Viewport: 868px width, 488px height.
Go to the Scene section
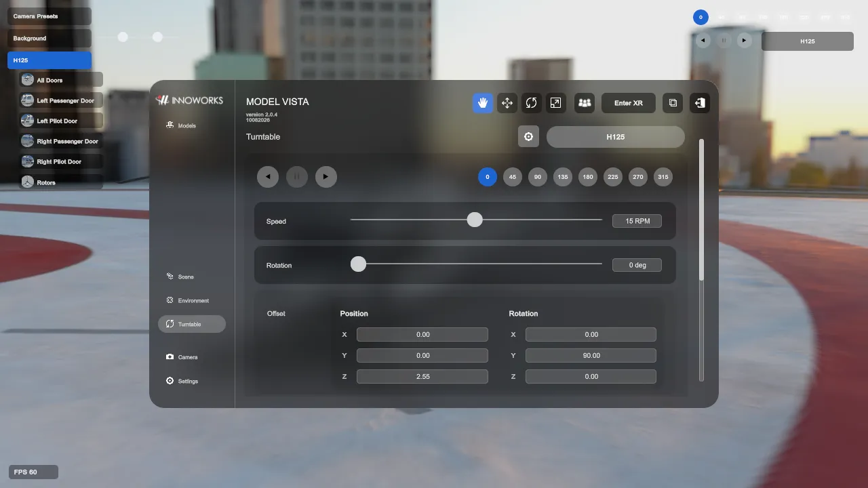click(x=180, y=277)
